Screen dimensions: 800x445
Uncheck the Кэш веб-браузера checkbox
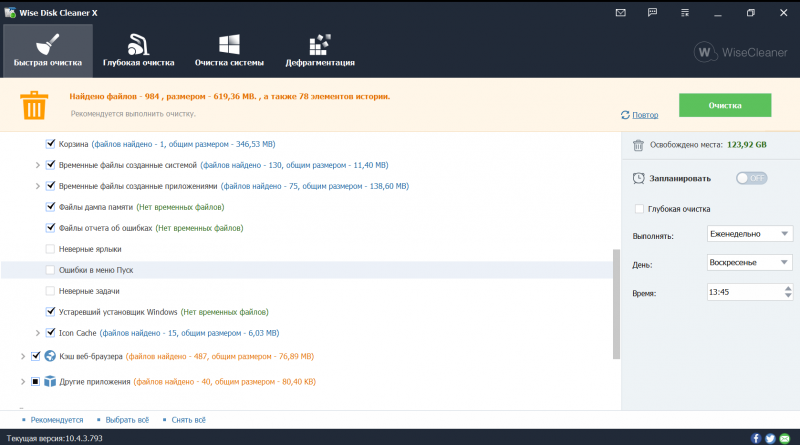(x=35, y=356)
